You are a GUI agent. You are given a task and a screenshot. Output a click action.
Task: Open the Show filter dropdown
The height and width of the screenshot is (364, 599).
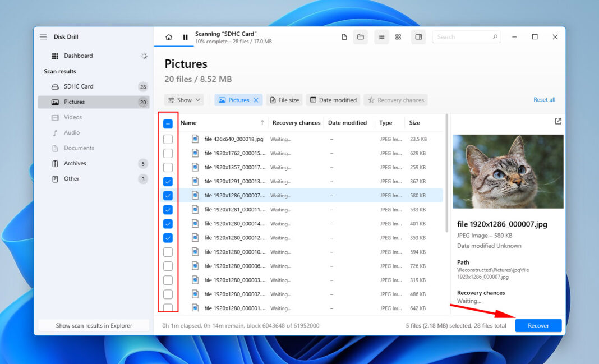(183, 99)
